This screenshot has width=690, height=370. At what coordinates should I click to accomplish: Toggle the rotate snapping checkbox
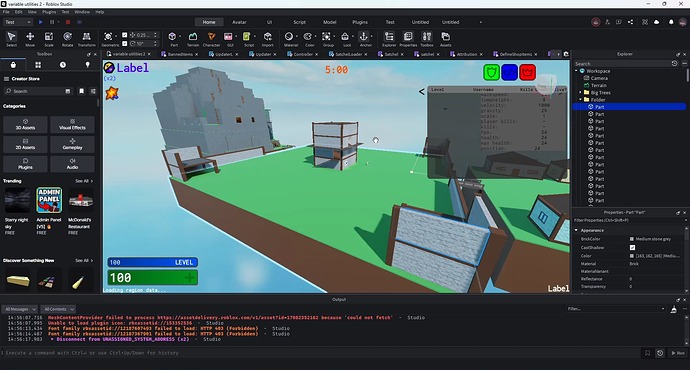tap(125, 44)
